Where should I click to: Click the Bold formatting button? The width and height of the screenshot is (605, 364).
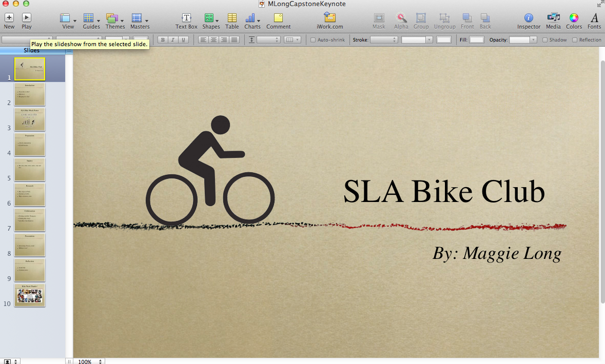pos(163,40)
